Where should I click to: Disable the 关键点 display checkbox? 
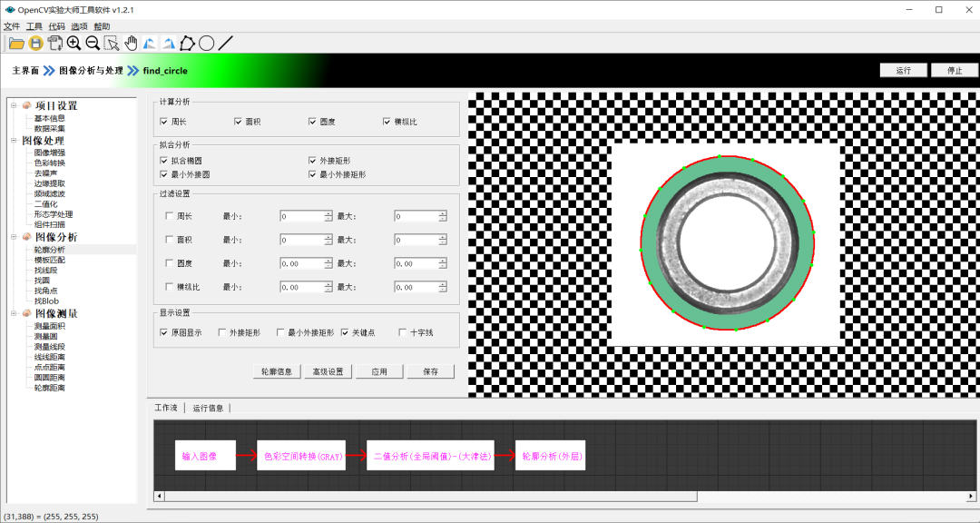(345, 333)
